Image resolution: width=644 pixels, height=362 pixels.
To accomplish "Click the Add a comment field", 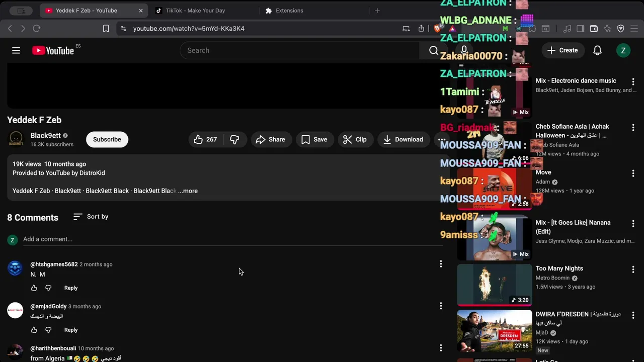I will [233, 239].
